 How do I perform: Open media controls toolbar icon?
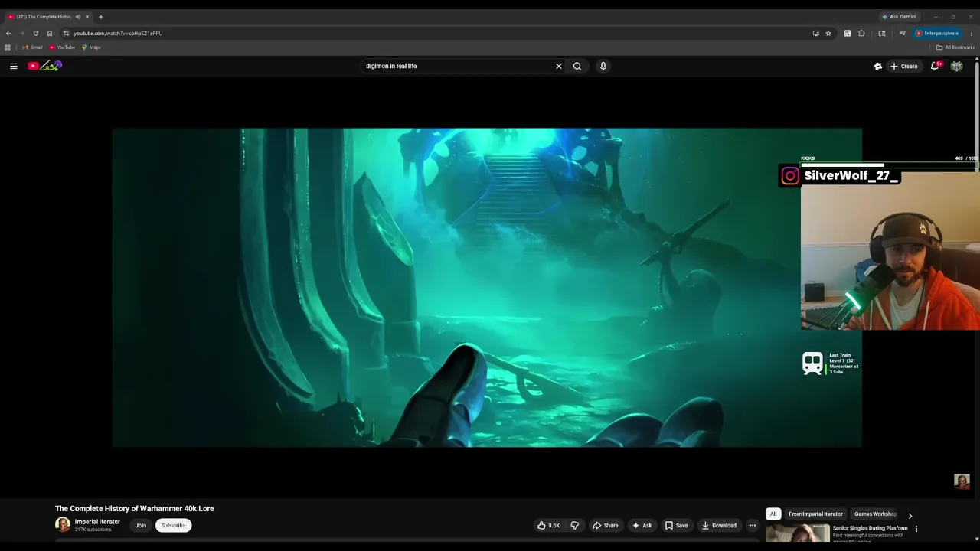pyautogui.click(x=903, y=33)
